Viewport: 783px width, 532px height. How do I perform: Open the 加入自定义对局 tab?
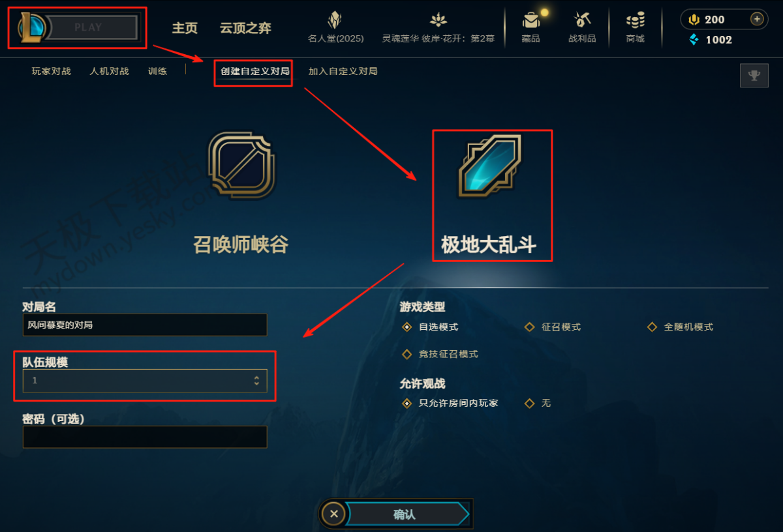(x=343, y=71)
